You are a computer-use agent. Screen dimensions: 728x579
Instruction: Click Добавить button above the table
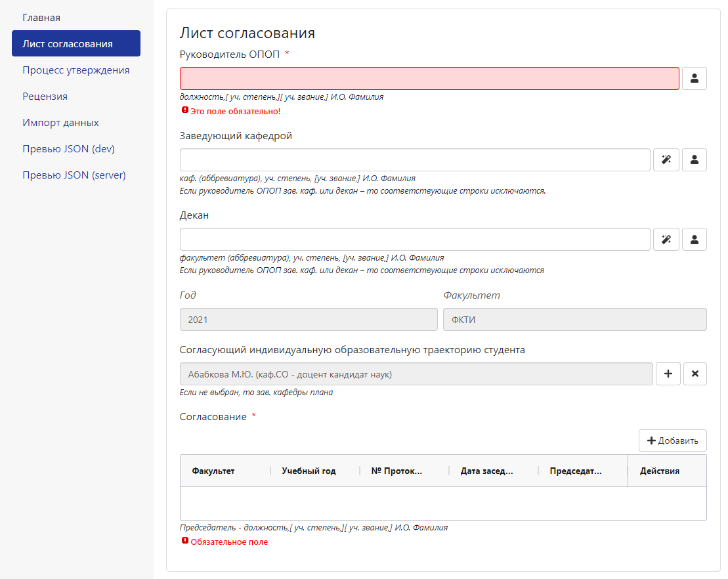673,440
